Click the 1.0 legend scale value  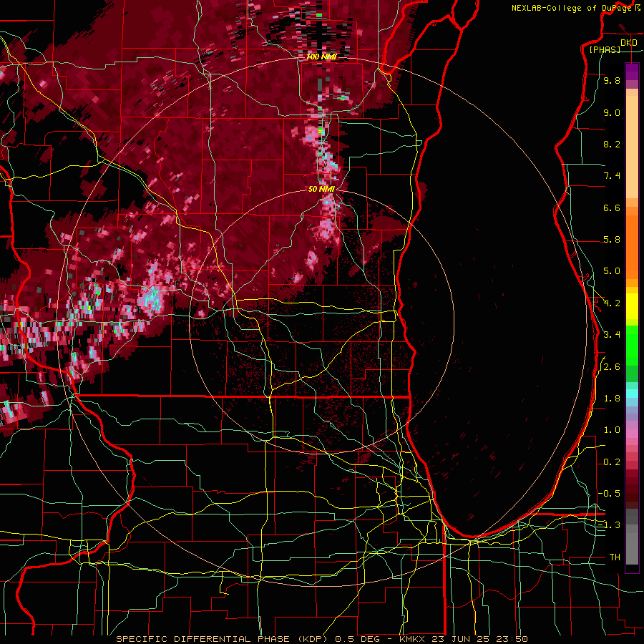[612, 430]
